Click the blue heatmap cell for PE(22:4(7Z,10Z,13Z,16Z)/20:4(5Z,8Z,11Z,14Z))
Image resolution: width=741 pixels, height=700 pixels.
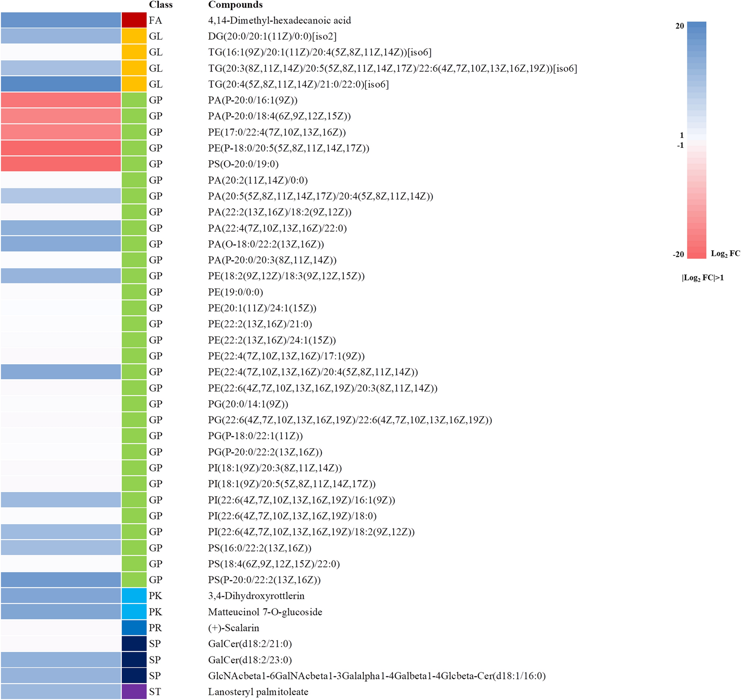click(x=61, y=372)
